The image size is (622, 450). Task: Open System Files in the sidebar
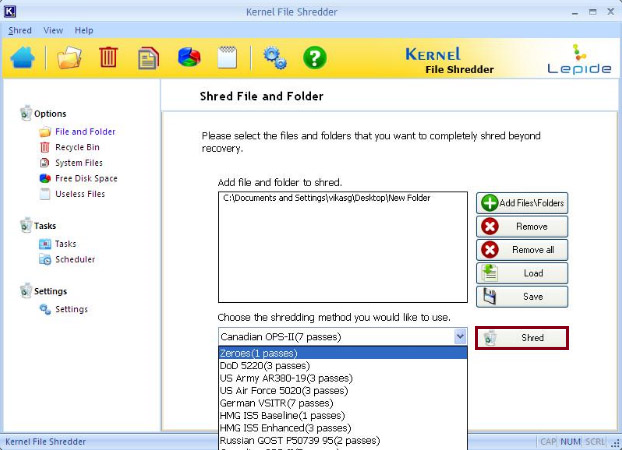pos(79,163)
